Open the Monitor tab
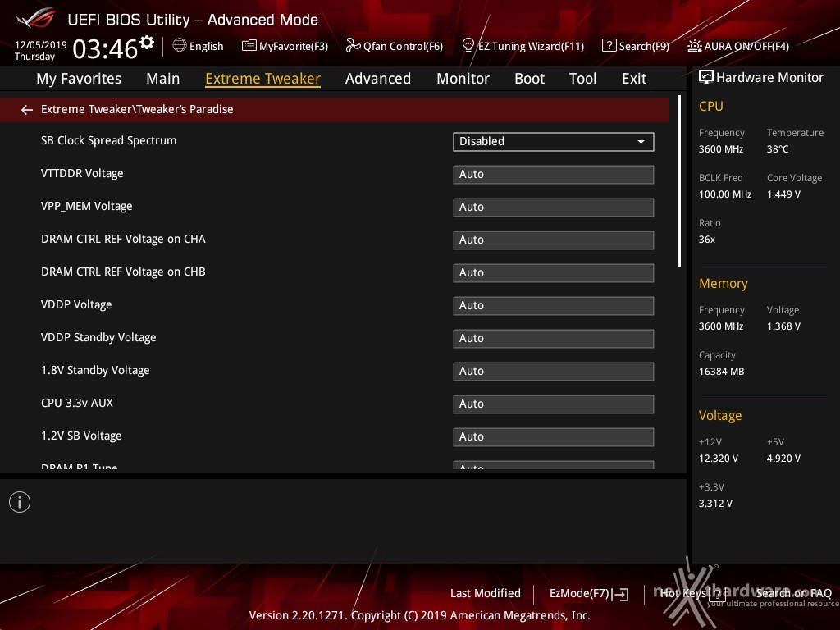 click(463, 79)
